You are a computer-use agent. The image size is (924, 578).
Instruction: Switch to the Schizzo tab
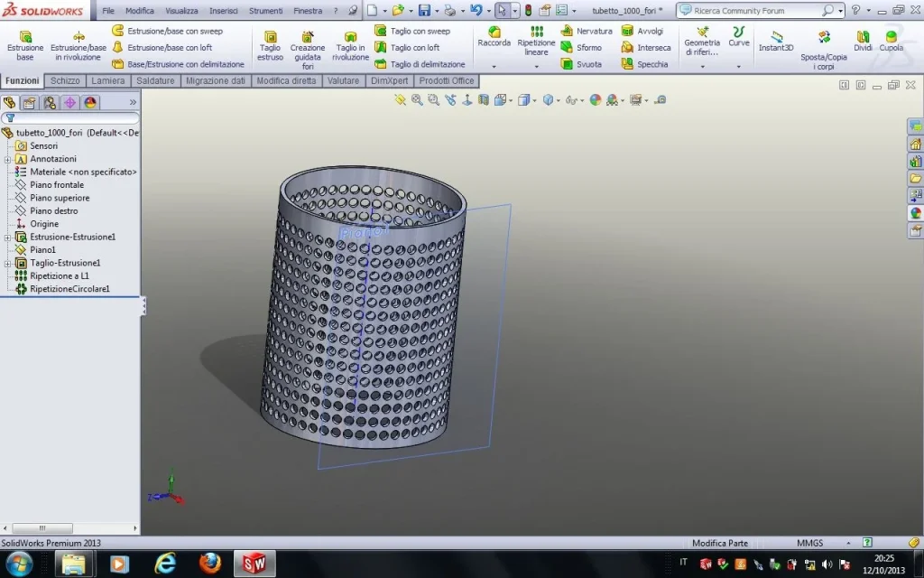[65, 80]
